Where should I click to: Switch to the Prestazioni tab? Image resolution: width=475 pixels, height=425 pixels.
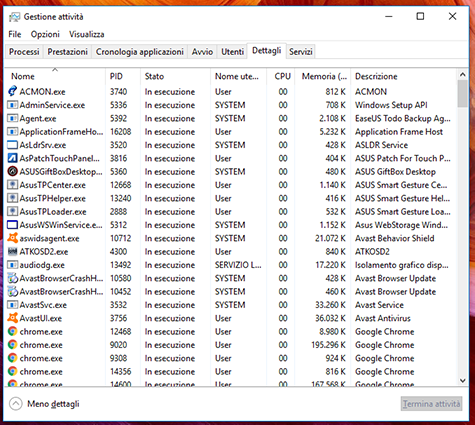[68, 52]
